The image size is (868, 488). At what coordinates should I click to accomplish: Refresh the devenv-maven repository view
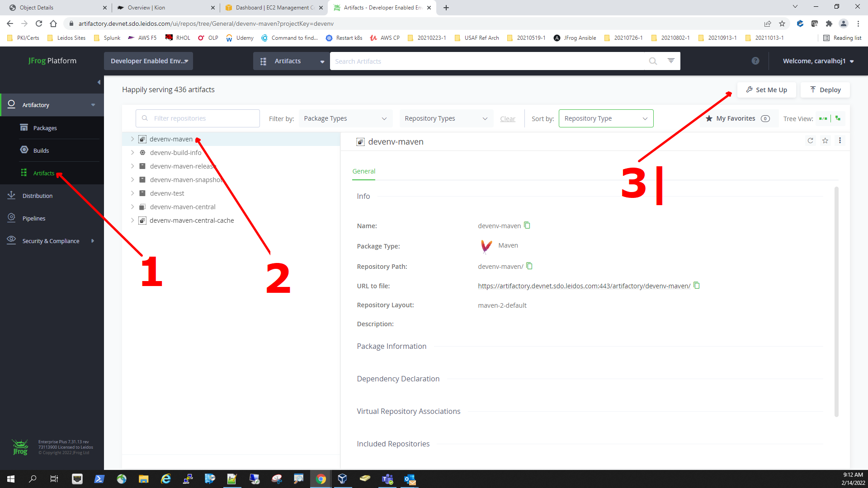tap(810, 141)
